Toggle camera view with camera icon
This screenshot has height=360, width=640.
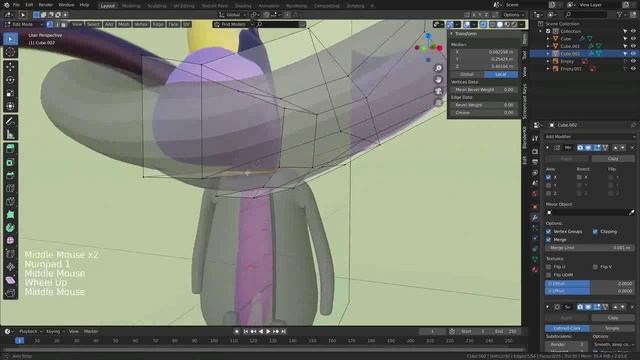(438, 91)
